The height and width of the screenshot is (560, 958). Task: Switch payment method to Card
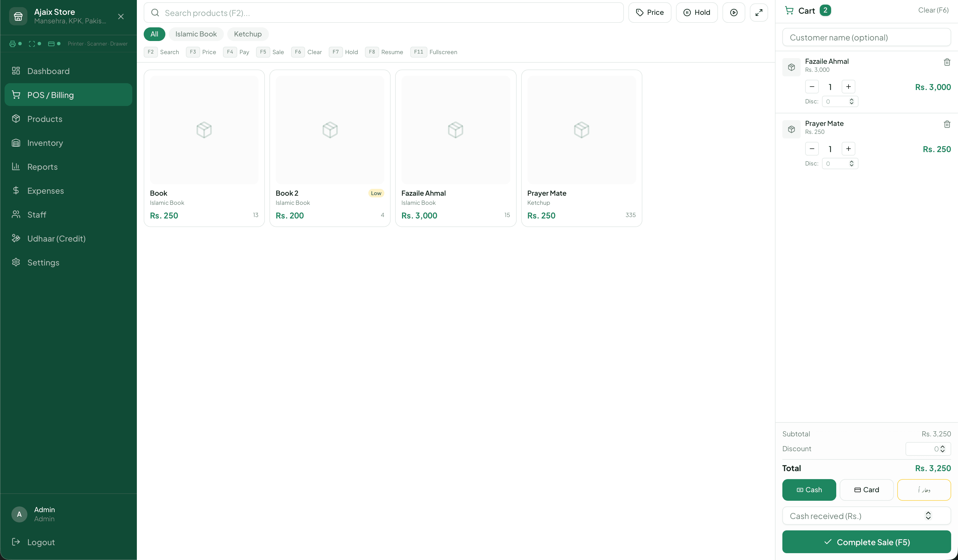866,490
